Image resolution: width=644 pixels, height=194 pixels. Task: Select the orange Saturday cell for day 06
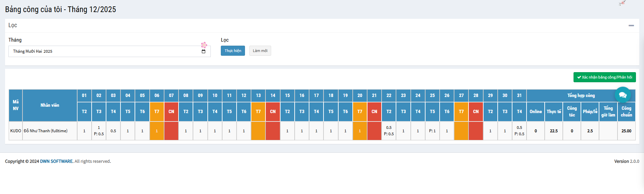pyautogui.click(x=157, y=131)
